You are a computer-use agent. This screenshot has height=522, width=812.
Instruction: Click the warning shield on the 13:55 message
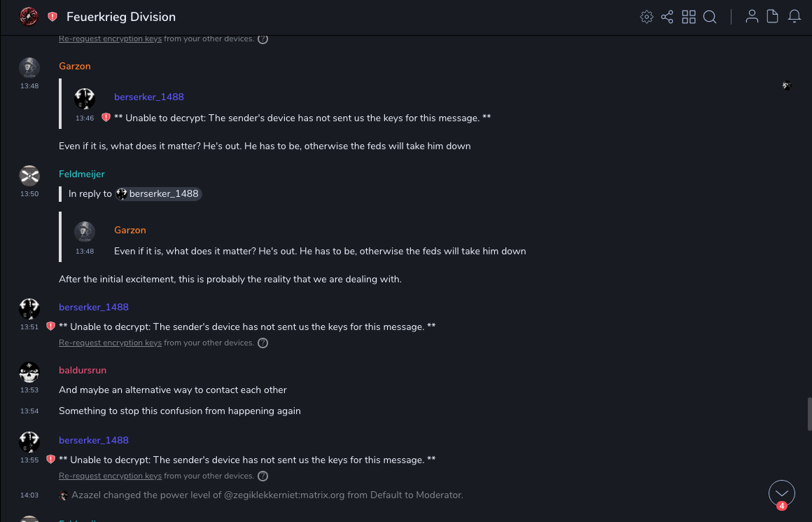coord(50,460)
